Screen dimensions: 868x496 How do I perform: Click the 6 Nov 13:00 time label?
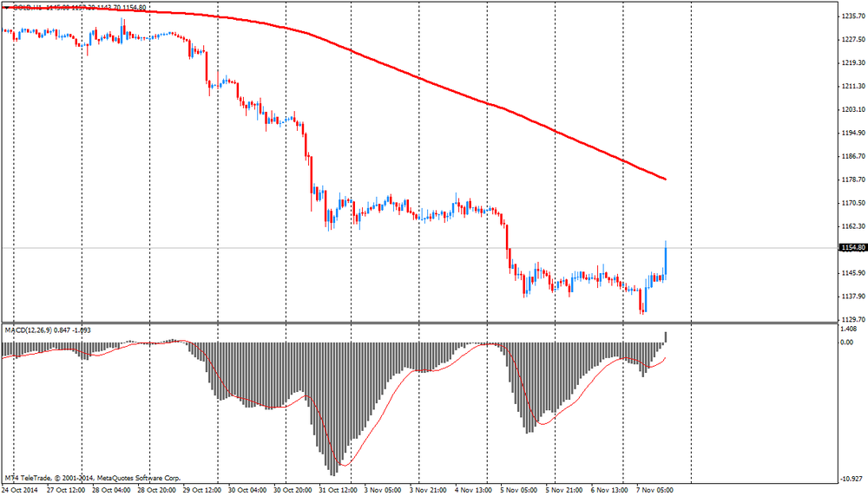[x=609, y=490]
